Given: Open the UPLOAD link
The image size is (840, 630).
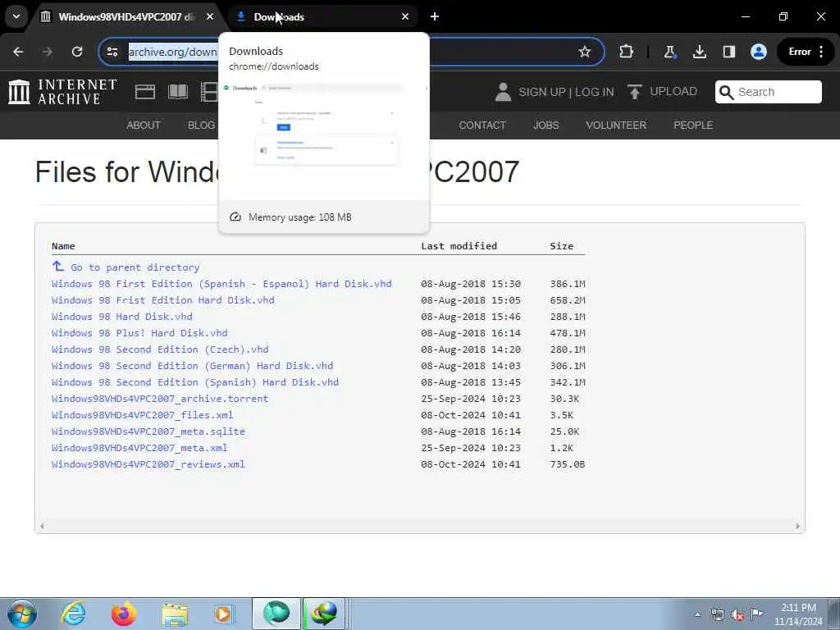Looking at the screenshot, I should click(662, 92).
